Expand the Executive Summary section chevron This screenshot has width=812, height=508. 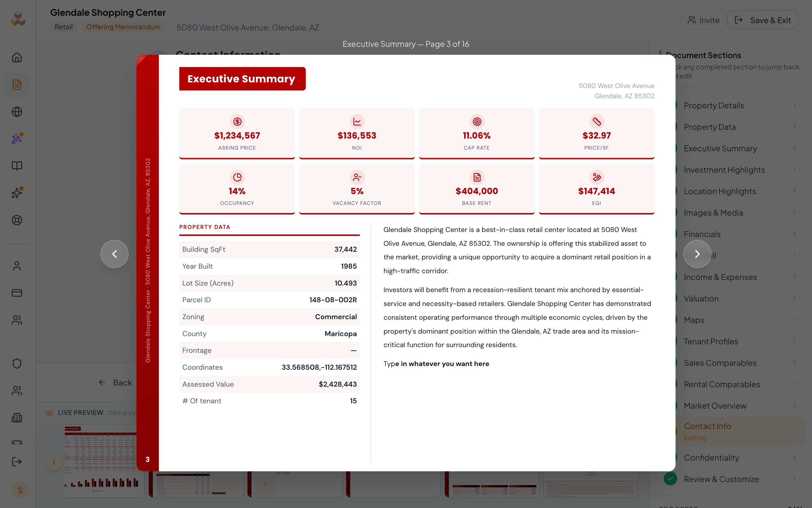point(795,148)
